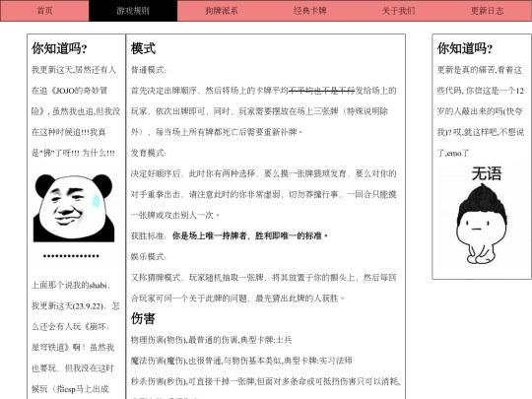Click the 普通模式: label
Viewport: 532px width, 399px height.
(149, 70)
